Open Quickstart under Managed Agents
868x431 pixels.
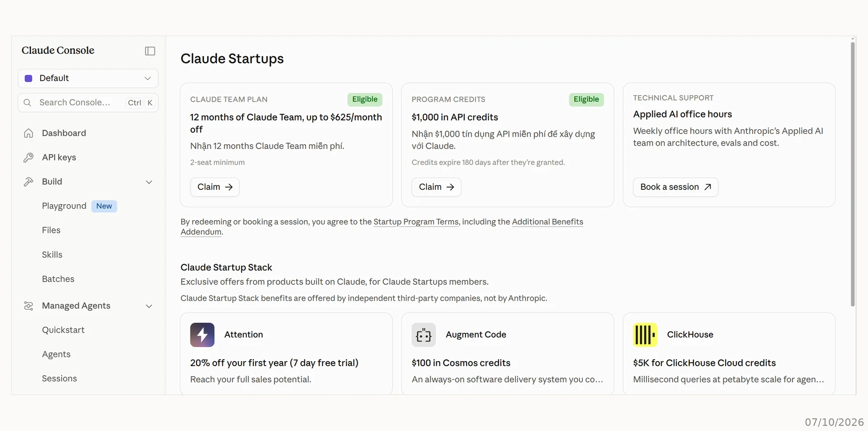point(63,330)
